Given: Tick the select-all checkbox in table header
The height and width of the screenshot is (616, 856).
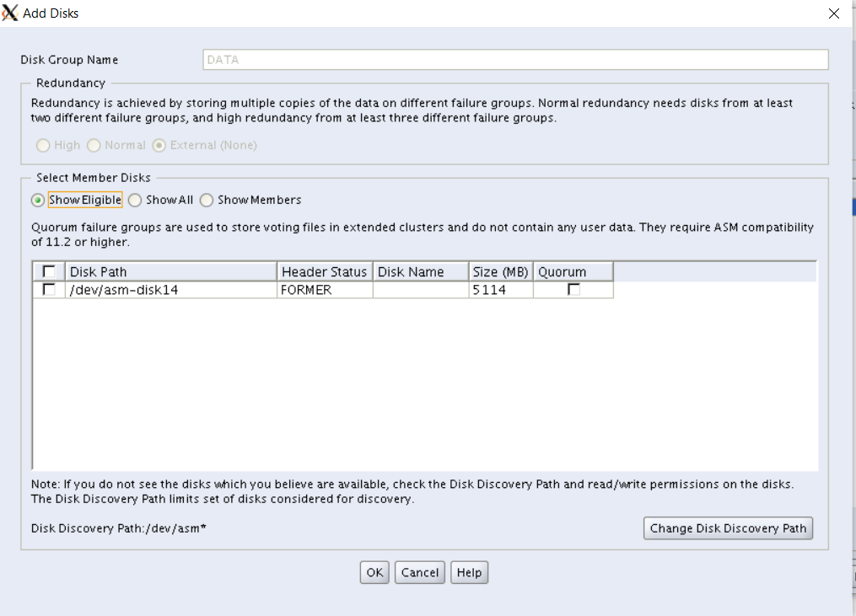Looking at the screenshot, I should pyautogui.click(x=49, y=271).
